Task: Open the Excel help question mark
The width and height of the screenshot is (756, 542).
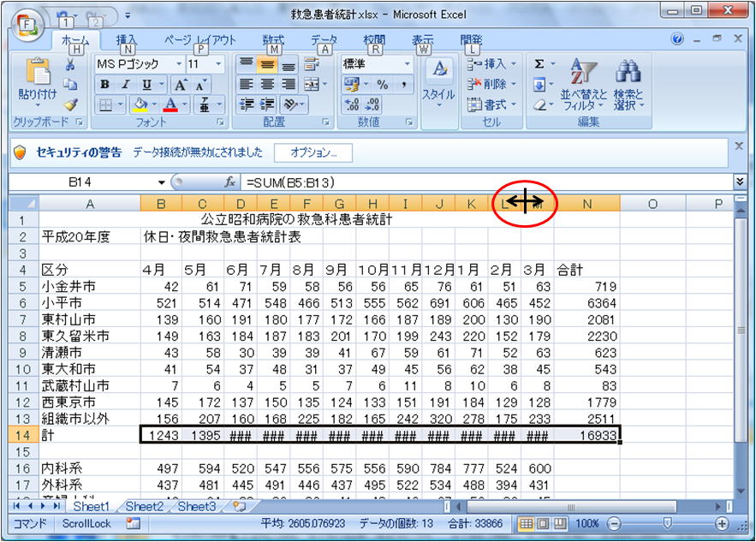Action: [677, 39]
